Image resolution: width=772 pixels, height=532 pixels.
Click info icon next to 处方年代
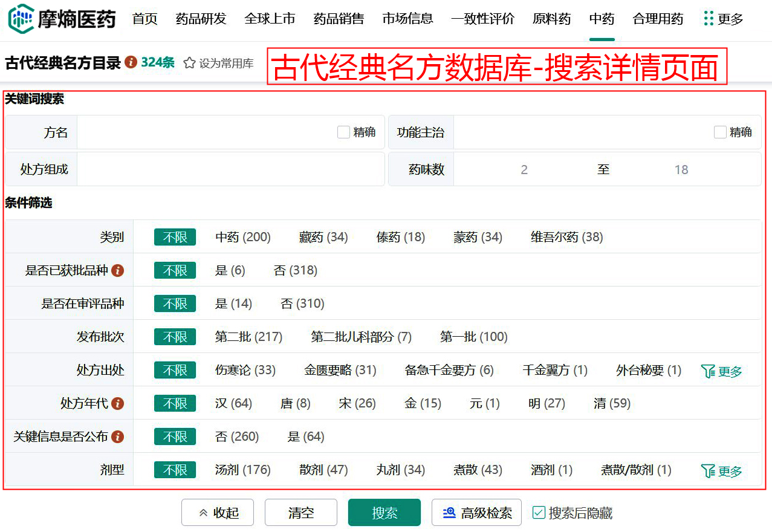(118, 403)
